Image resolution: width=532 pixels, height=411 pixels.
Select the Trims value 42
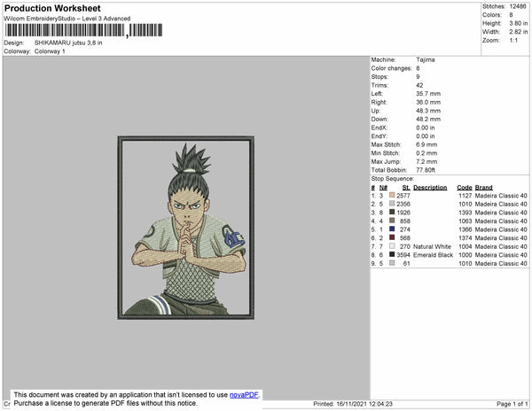[x=419, y=85]
